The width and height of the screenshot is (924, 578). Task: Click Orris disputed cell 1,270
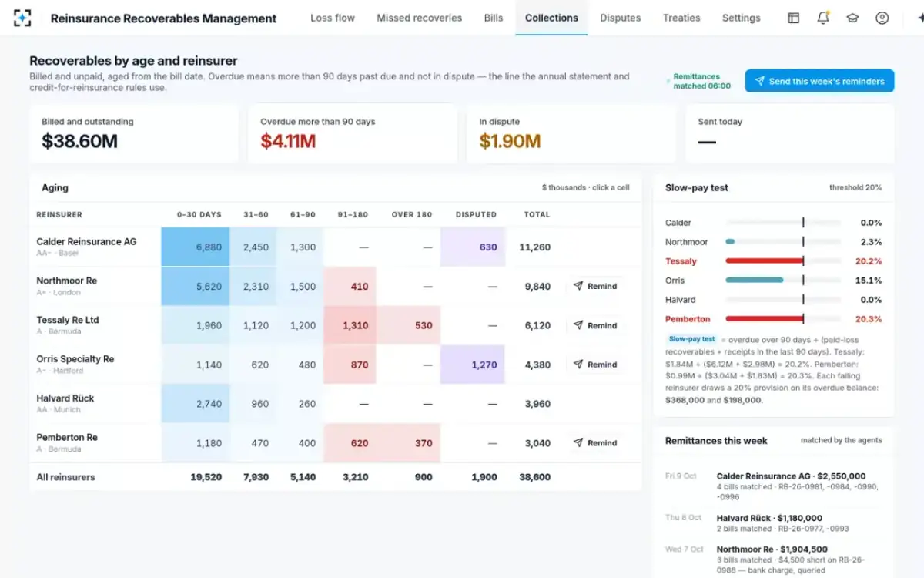pyautogui.click(x=473, y=365)
